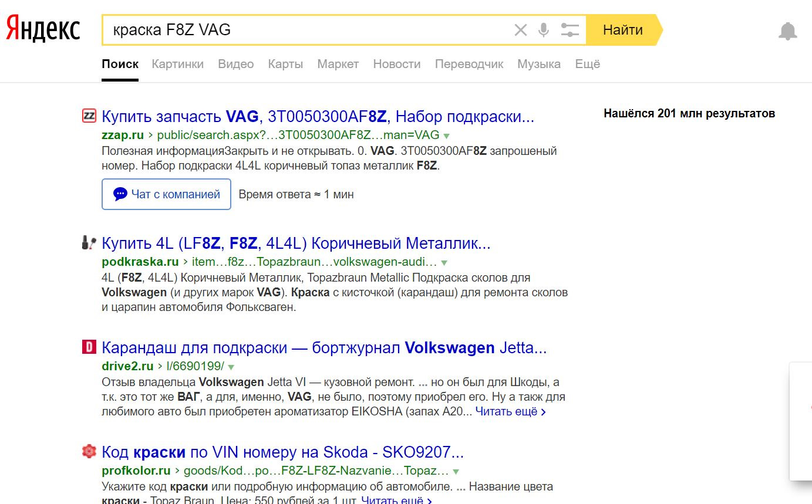Start voice search with the microphone icon
This screenshot has height=504, width=812.
[x=544, y=30]
